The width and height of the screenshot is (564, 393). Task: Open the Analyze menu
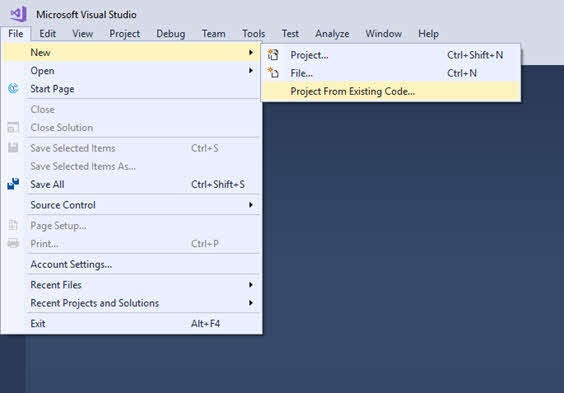[x=332, y=33]
